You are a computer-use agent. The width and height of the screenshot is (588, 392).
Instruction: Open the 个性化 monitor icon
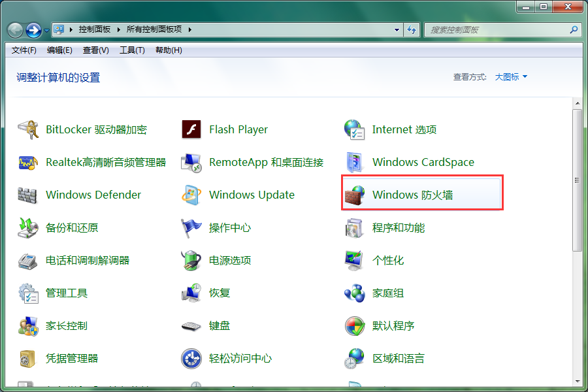(354, 260)
